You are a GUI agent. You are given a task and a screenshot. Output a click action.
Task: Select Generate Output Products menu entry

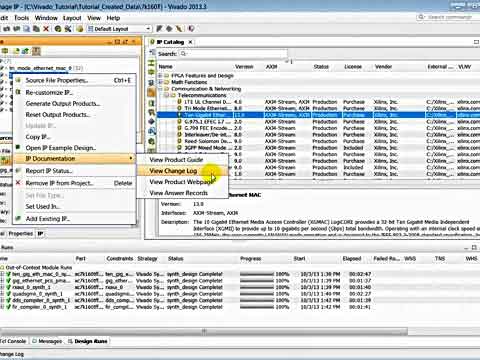74,104
